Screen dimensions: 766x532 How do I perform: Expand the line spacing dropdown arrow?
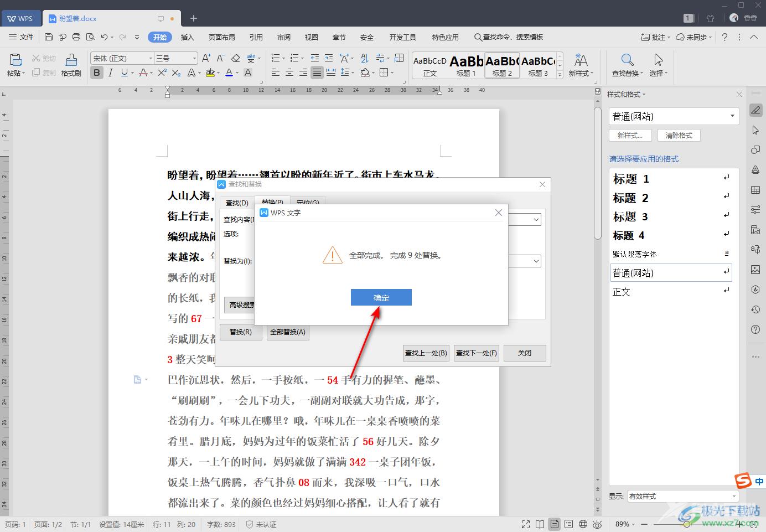pyautogui.click(x=353, y=73)
